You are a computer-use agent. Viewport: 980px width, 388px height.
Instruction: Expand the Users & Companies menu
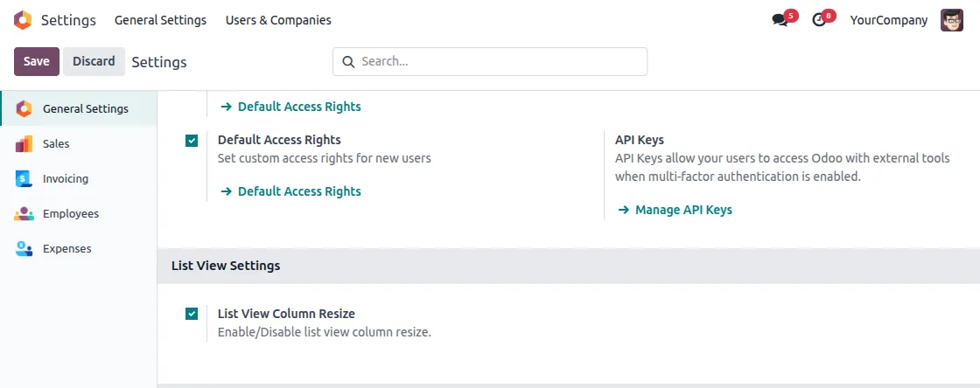point(278,20)
